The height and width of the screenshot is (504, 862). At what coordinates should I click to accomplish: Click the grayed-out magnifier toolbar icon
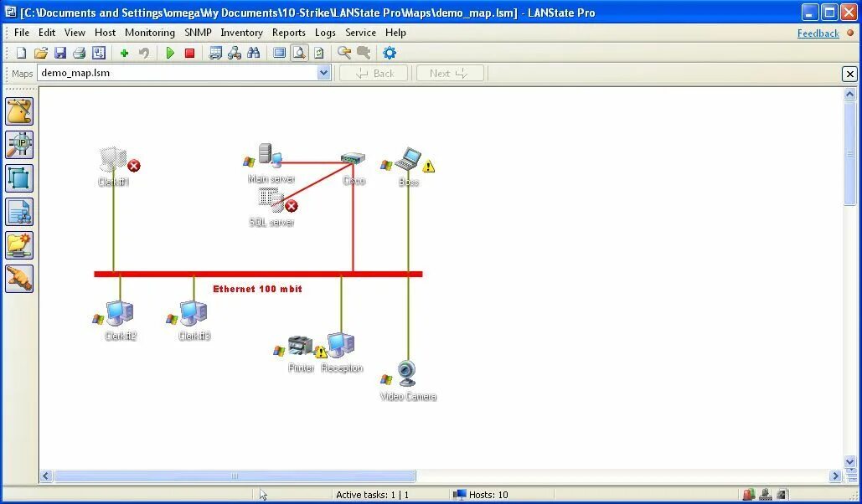(x=364, y=53)
